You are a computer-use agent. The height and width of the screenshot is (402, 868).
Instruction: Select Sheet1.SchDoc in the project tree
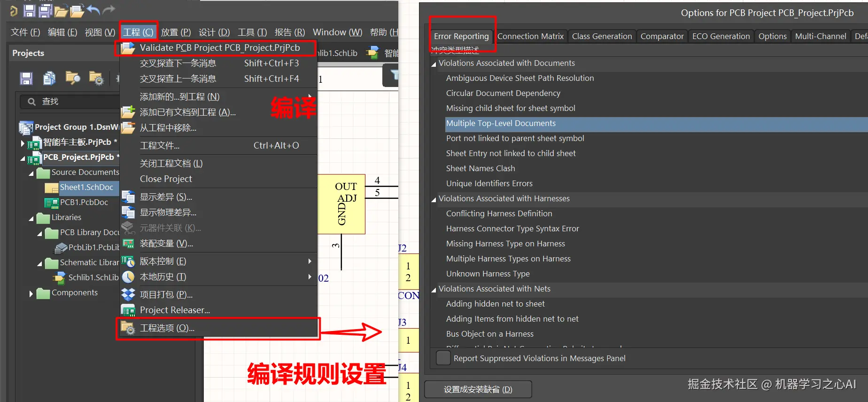tap(86, 187)
